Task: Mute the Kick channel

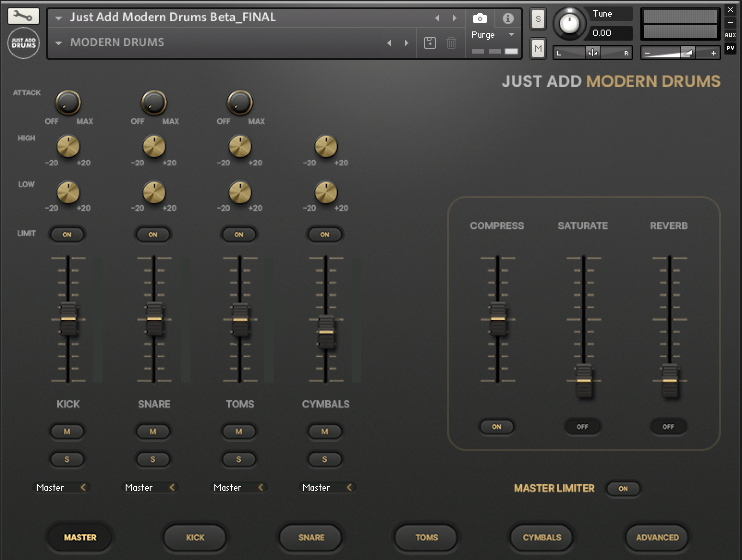Action: click(67, 432)
